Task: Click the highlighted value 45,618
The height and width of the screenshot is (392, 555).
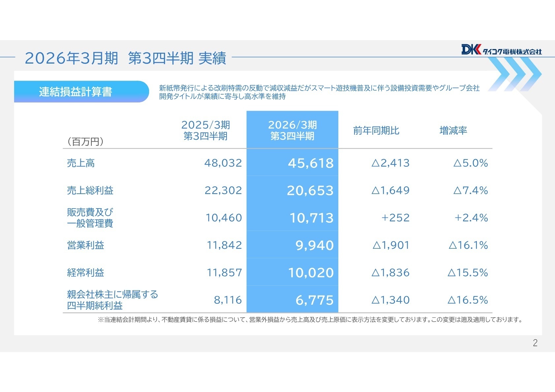Action: click(311, 163)
